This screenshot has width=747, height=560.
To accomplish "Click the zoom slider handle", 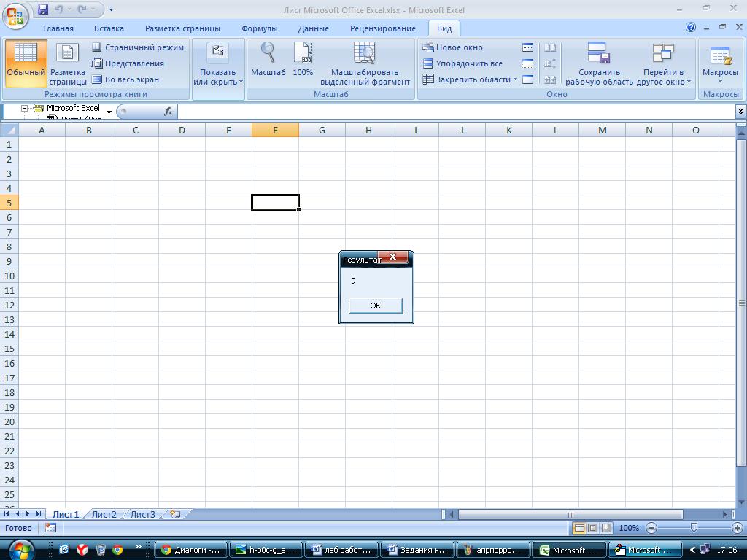I will [694, 528].
